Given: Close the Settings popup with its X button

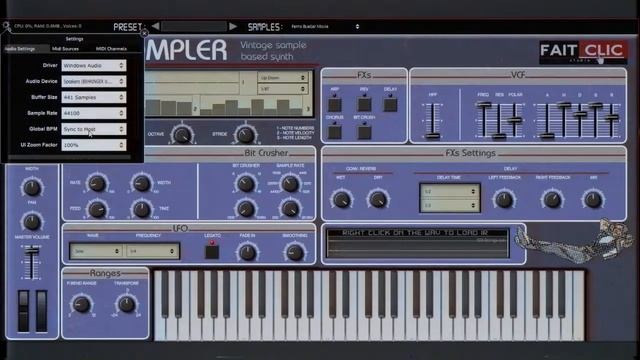Looking at the screenshot, I should [144, 33].
